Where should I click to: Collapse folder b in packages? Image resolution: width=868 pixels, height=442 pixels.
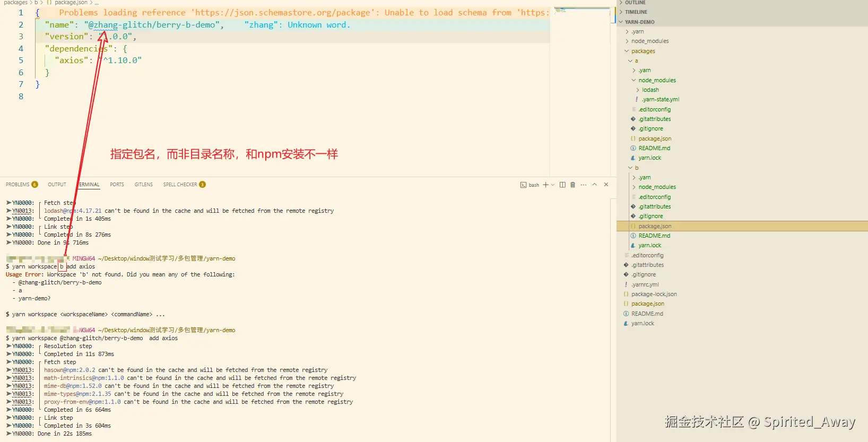pyautogui.click(x=636, y=168)
